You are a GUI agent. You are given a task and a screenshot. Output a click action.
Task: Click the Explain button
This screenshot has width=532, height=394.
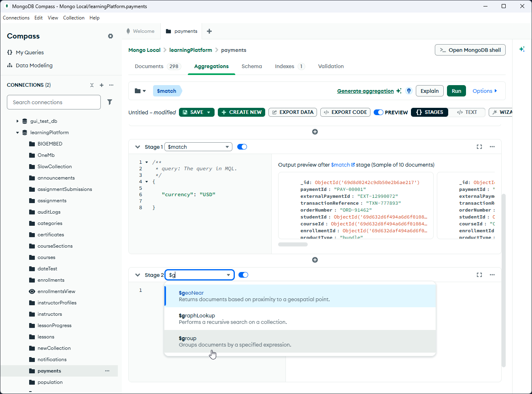pos(430,91)
